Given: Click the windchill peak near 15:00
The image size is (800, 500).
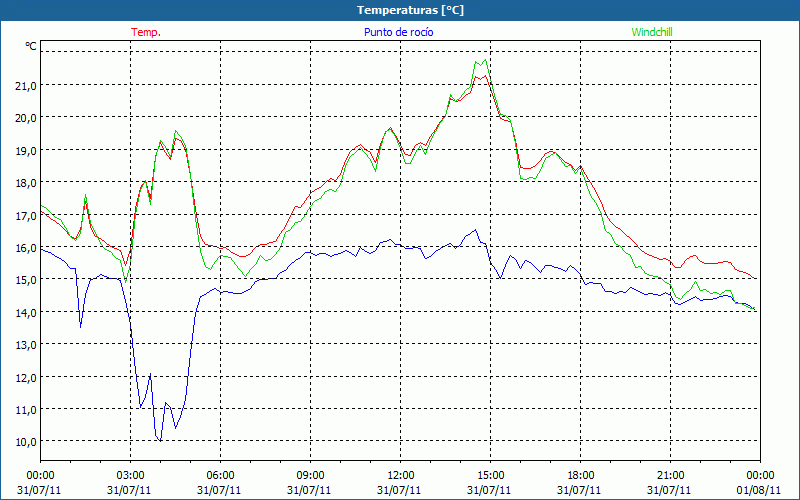Looking at the screenshot, I should click(485, 60).
